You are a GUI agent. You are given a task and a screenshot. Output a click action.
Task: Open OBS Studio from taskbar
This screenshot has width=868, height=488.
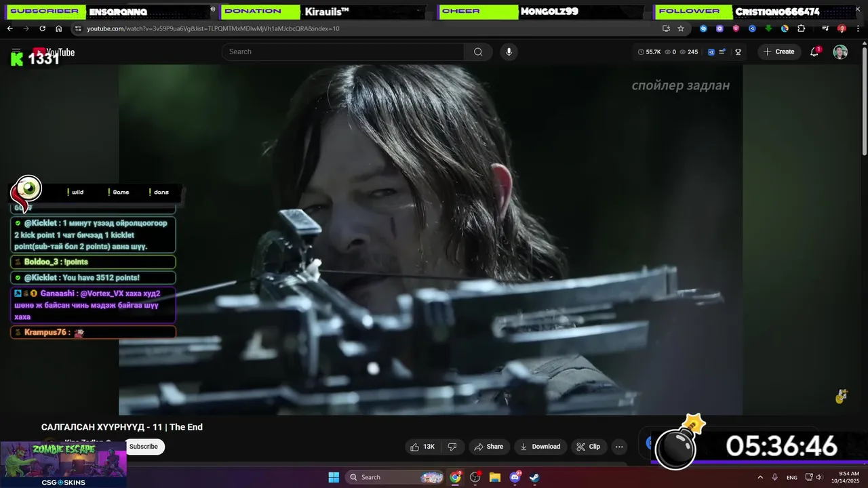[475, 477]
